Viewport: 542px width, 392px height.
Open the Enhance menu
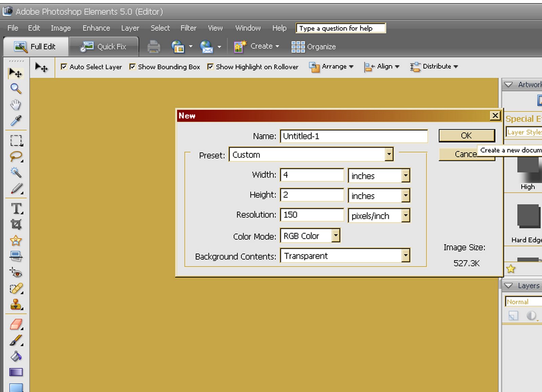(x=96, y=28)
